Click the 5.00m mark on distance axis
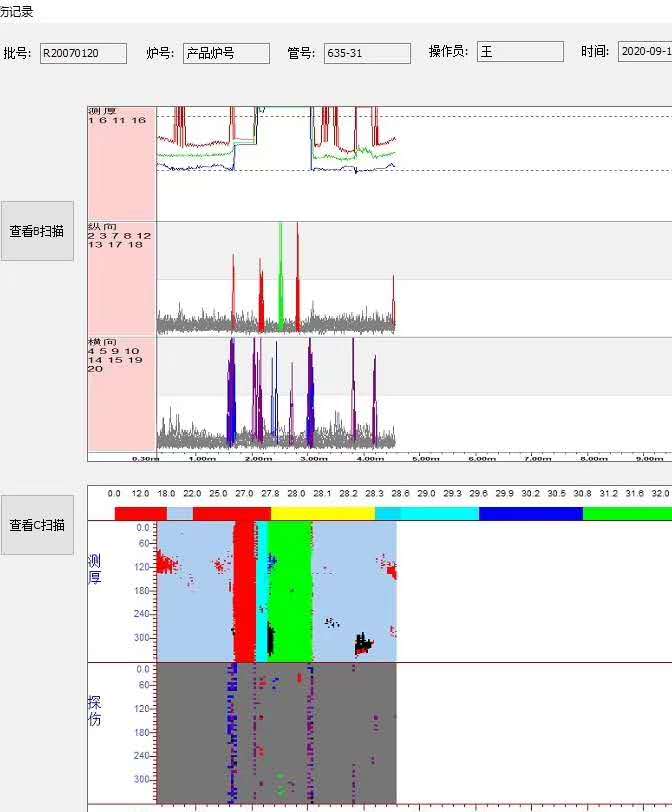 [426, 459]
